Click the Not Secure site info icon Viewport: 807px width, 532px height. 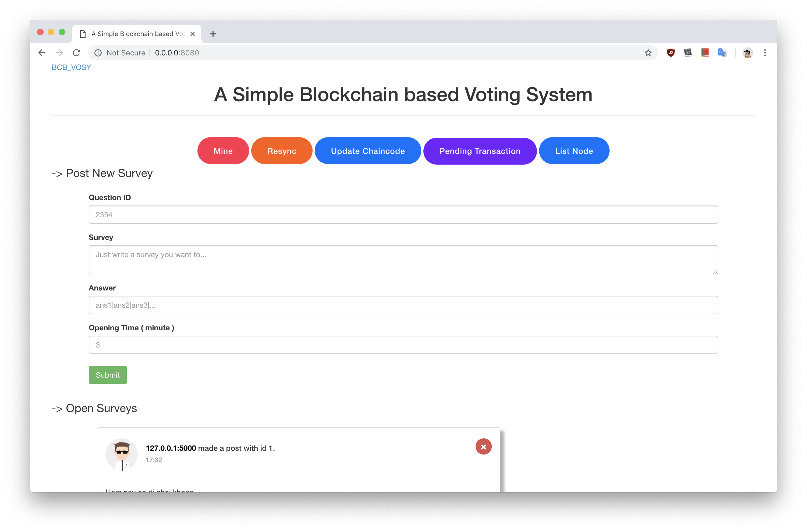pos(98,53)
